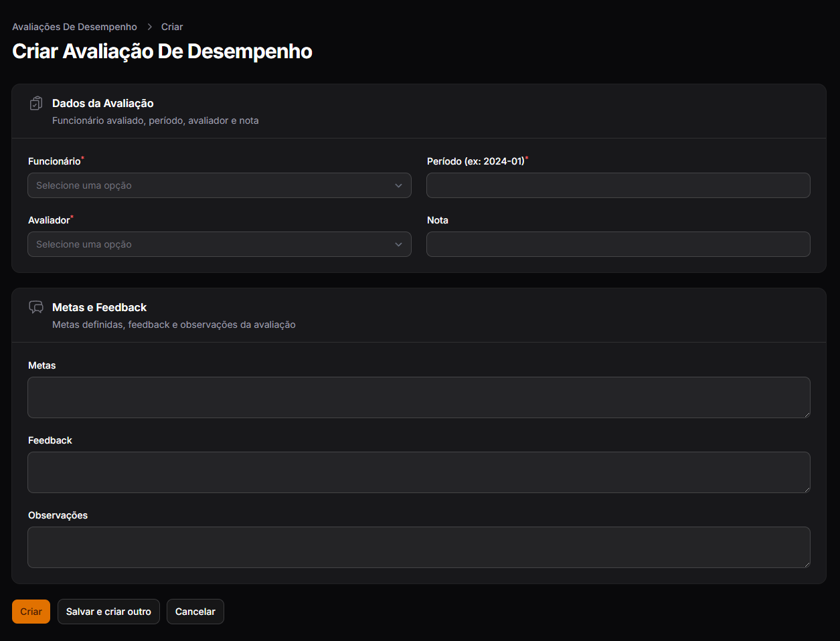The image size is (840, 641).
Task: Click Salvar e criar outro button
Action: click(108, 612)
